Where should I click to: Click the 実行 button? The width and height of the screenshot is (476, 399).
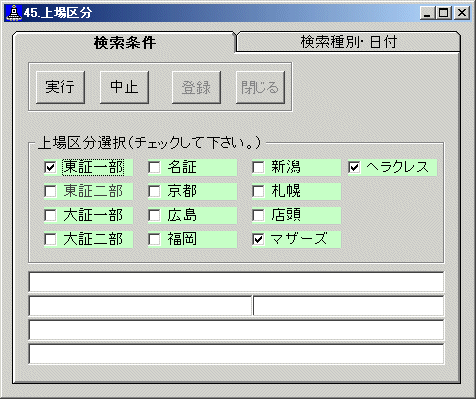click(x=60, y=87)
